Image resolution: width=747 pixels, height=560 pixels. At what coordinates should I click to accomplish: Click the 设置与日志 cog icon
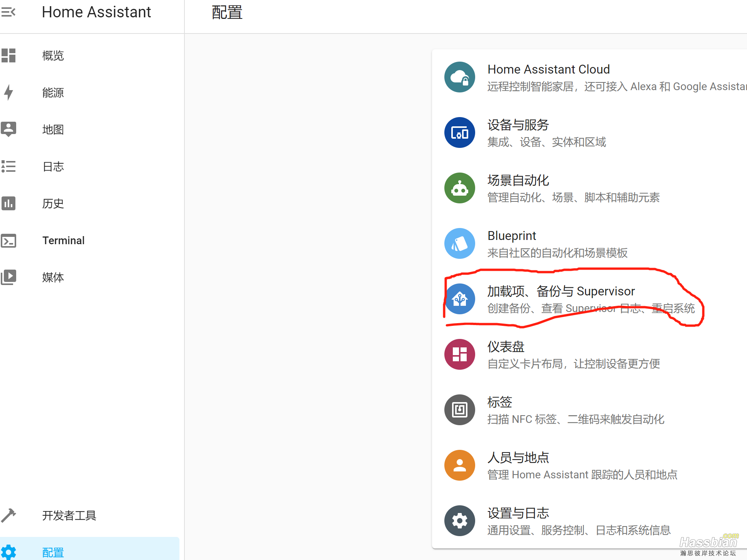tap(460, 521)
